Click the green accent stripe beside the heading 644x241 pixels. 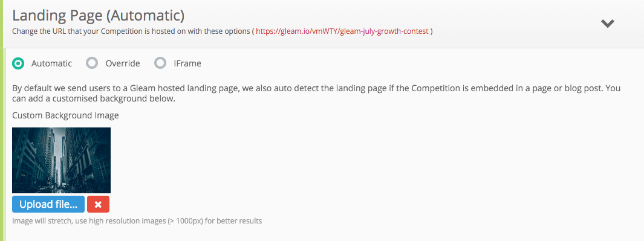coord(1,24)
